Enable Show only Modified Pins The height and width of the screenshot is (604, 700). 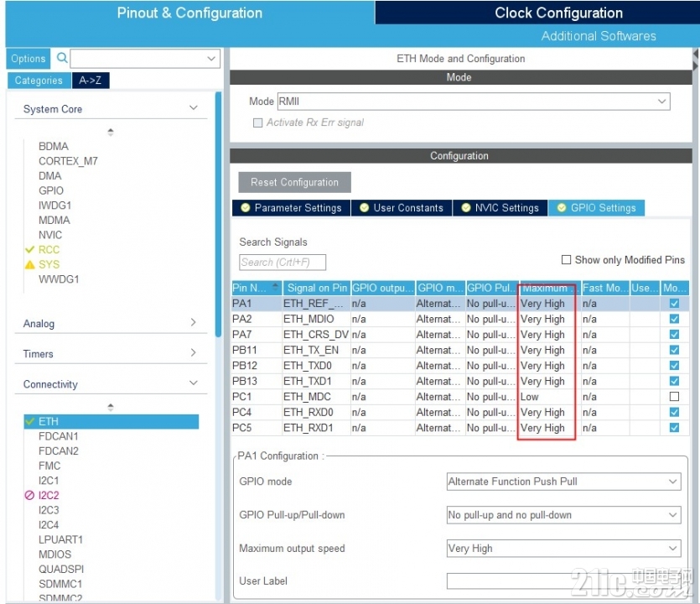566,259
